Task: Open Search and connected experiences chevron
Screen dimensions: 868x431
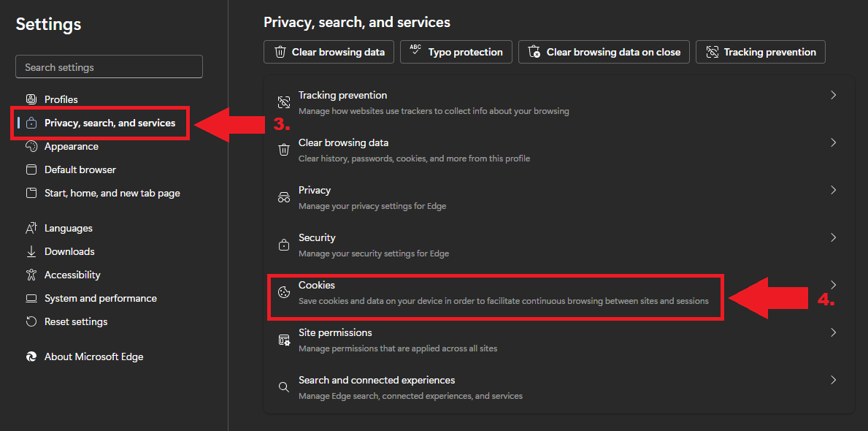Action: click(x=833, y=380)
